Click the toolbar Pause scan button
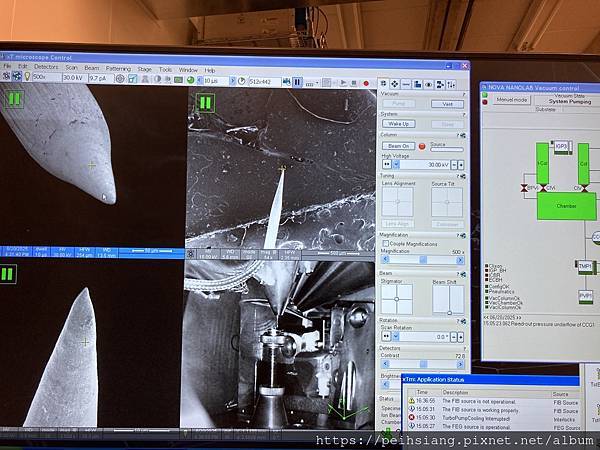Screen dimensions: 600x450 297,82
